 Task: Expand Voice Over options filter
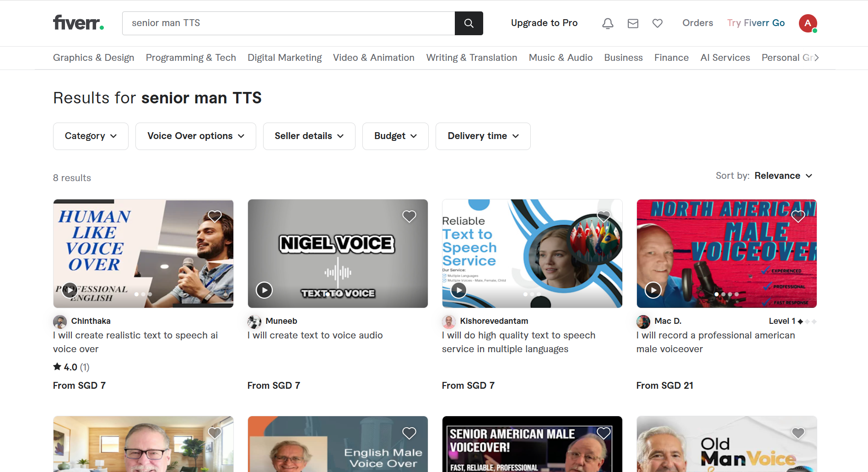(x=196, y=136)
